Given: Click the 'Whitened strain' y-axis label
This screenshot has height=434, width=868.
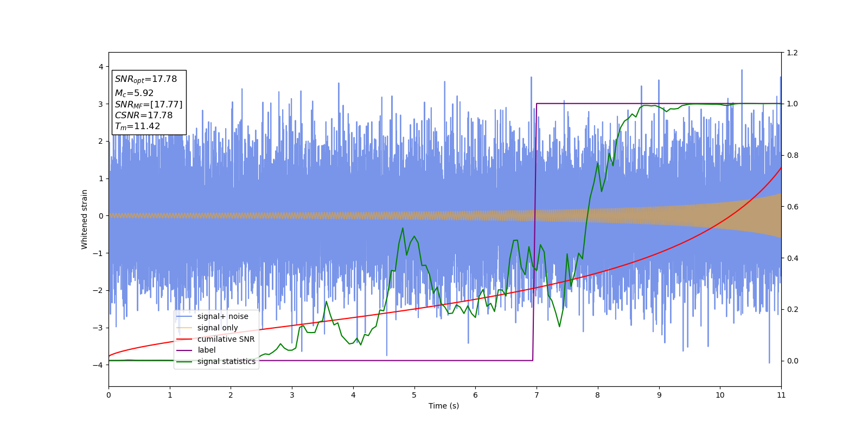Looking at the screenshot, I should (x=85, y=219).
